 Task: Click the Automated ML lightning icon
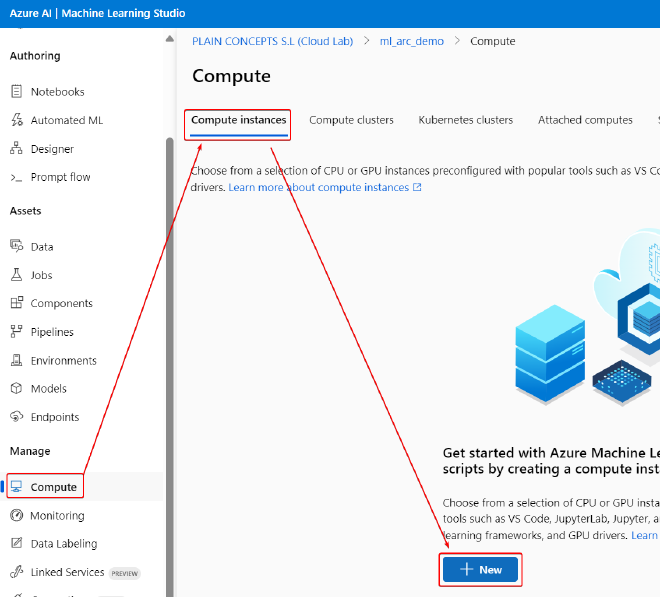pyautogui.click(x=16, y=120)
